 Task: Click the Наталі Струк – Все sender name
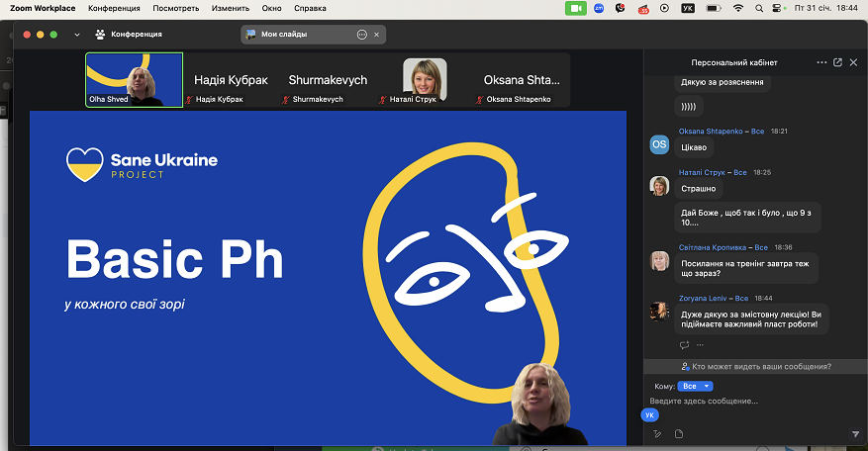(713, 173)
